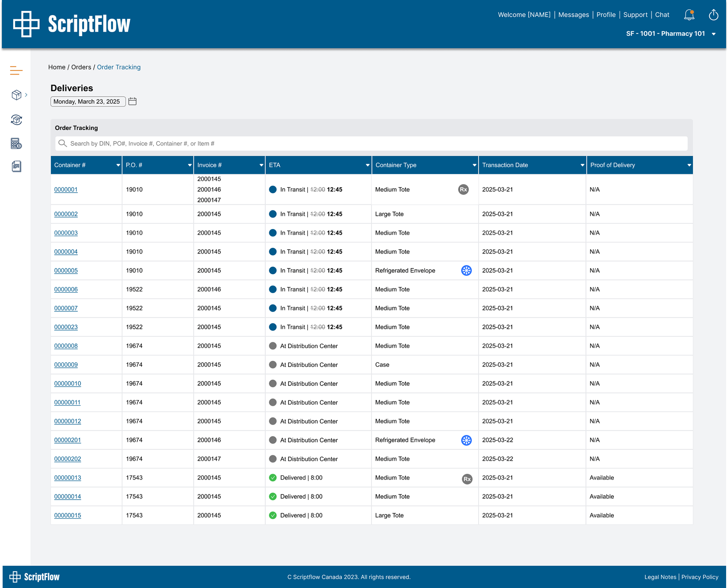Open Support in the top menu
The image size is (728, 588).
coord(635,15)
